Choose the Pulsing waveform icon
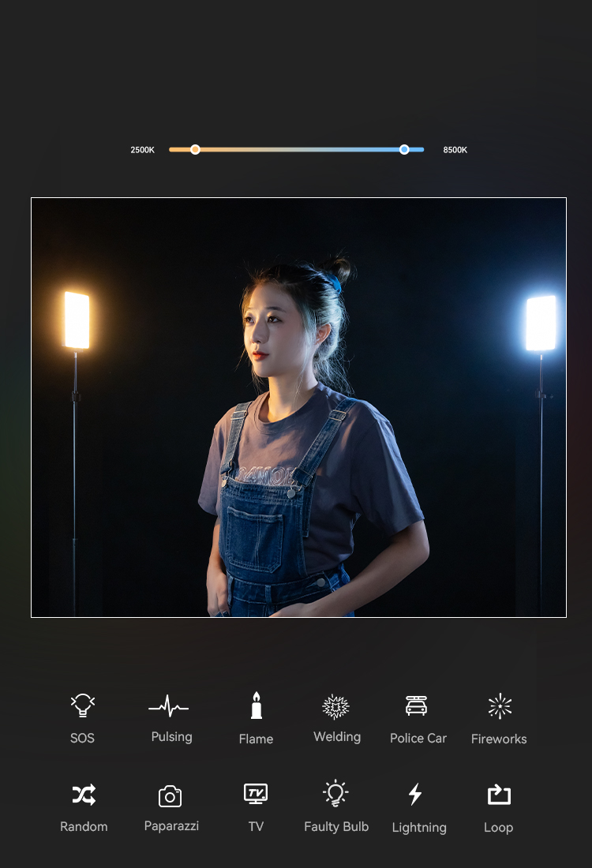592x868 pixels. [x=168, y=706]
